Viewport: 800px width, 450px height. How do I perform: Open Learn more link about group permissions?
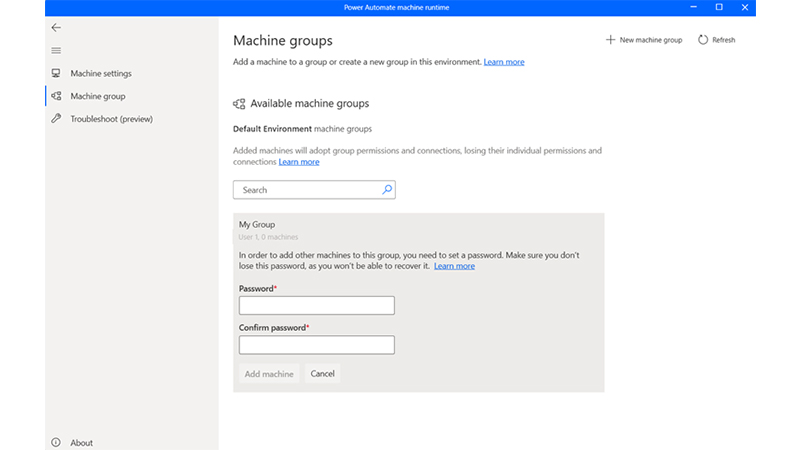[x=299, y=162]
